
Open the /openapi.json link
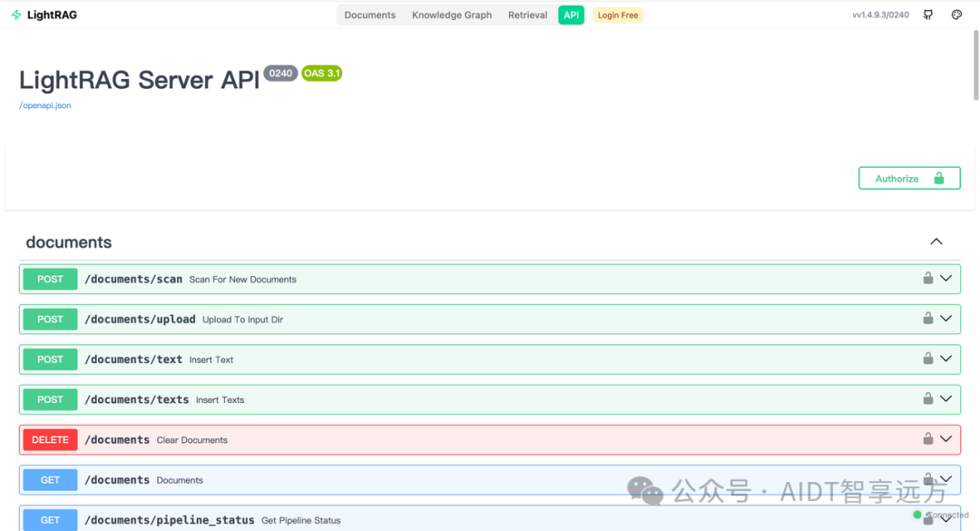[45, 105]
